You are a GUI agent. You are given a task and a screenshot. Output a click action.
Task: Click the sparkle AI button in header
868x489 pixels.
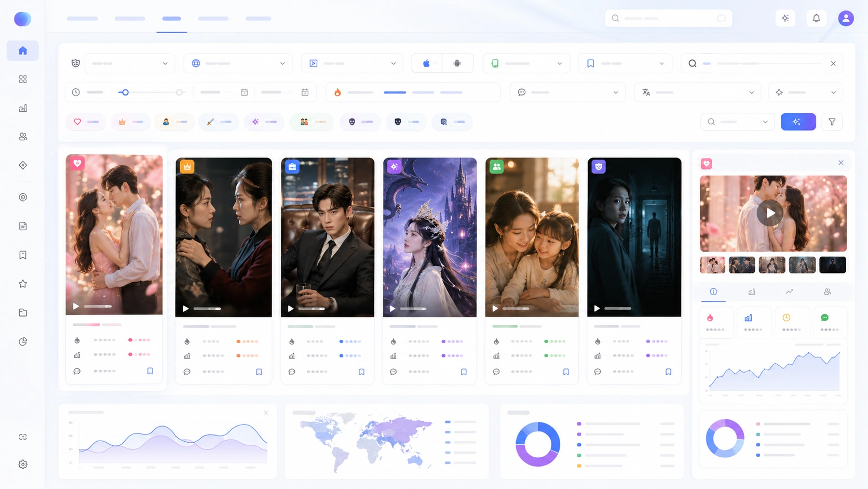[x=785, y=18]
